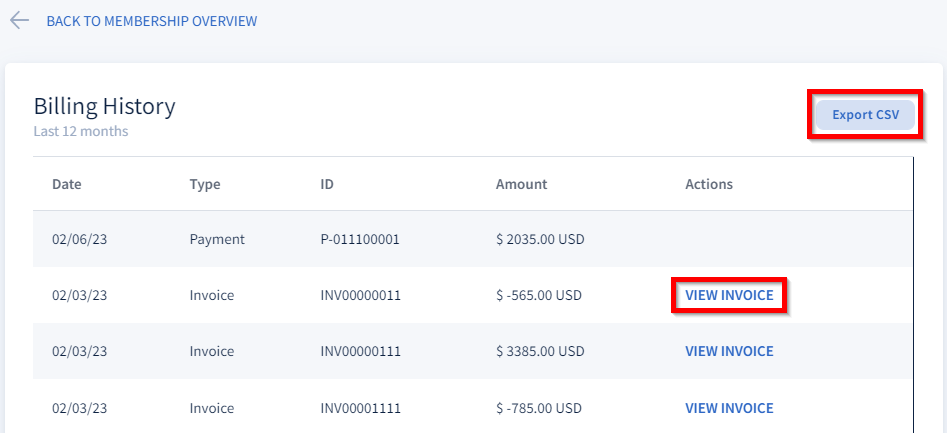Select payment ID P-011100001

360,240
